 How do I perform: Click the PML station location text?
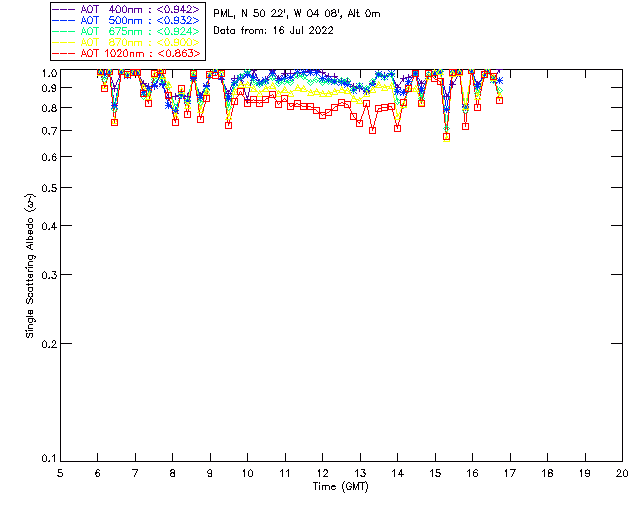(297, 13)
